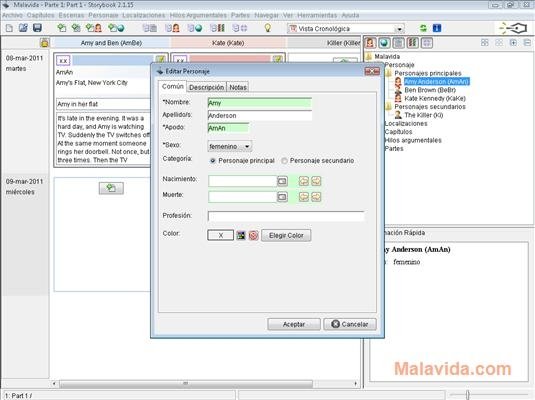Switch to the Notas tab
Viewport: 535px width, 400px height.
coord(238,87)
